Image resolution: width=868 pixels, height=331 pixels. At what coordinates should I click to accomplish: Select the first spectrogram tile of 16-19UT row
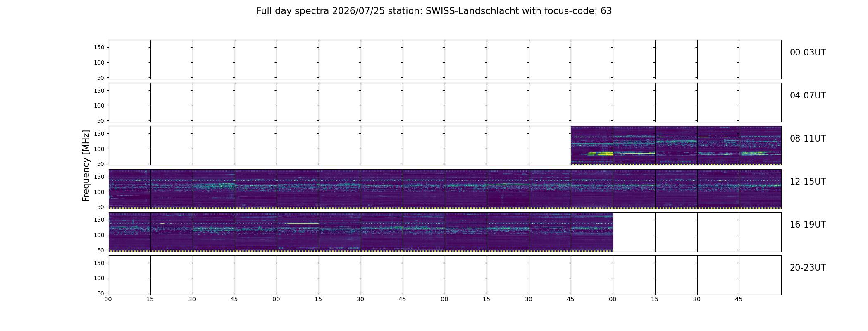[x=130, y=232]
